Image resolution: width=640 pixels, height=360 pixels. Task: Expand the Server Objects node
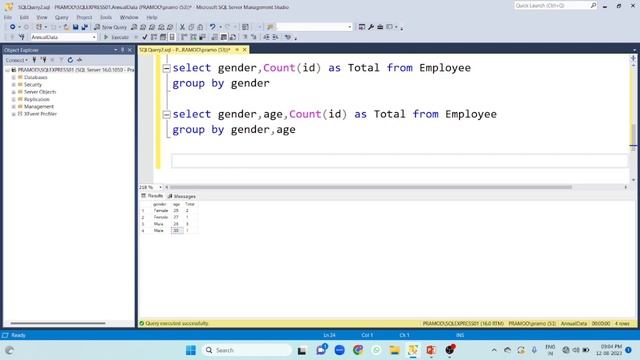[13, 92]
